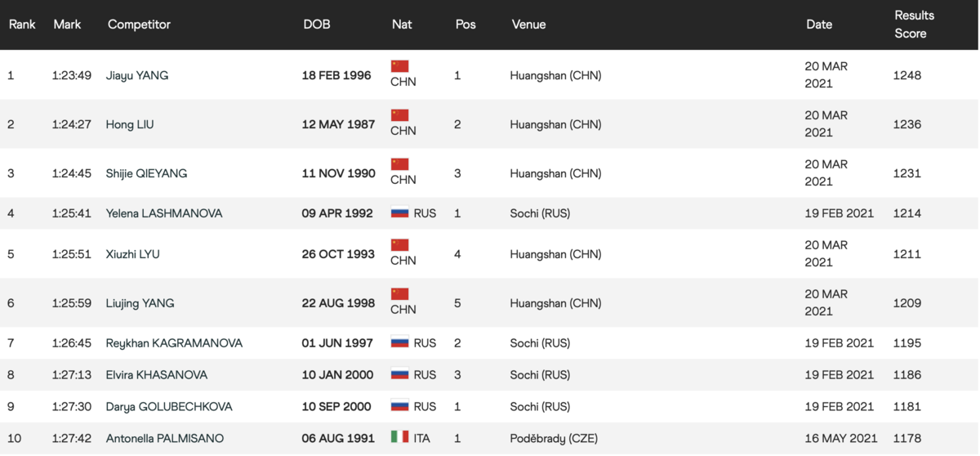Click the Pos column header

[465, 25]
